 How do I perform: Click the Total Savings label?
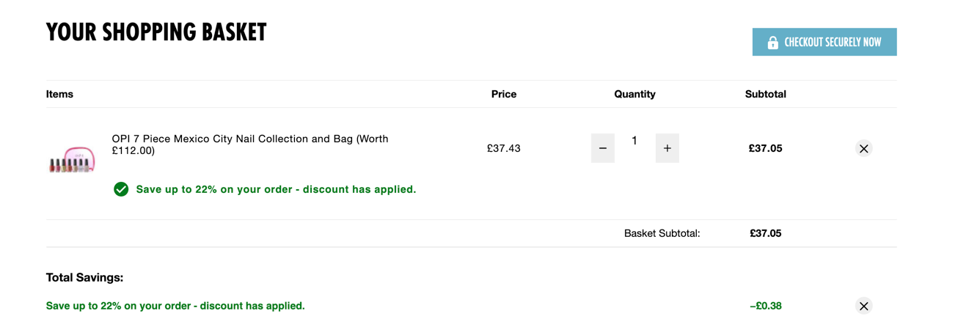[84, 278]
